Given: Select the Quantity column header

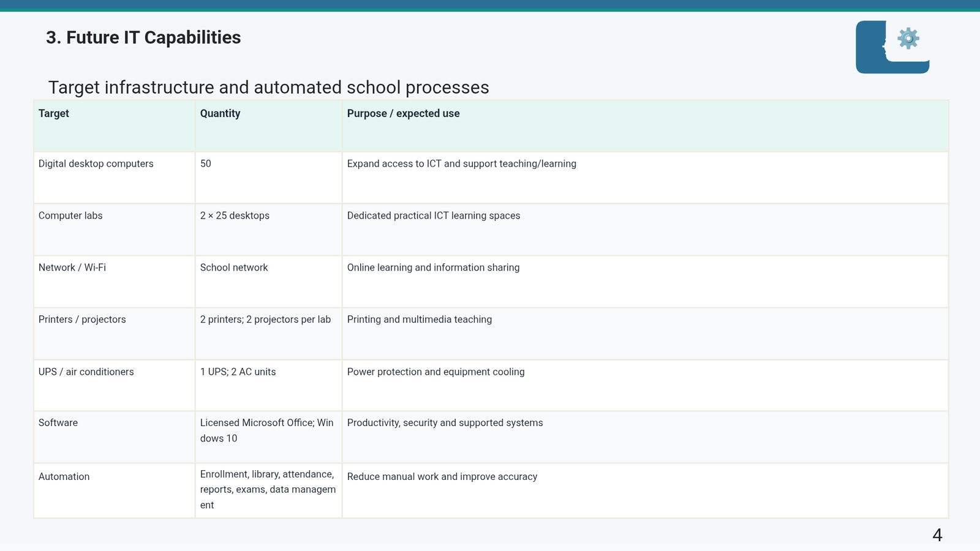Looking at the screenshot, I should [268, 126].
